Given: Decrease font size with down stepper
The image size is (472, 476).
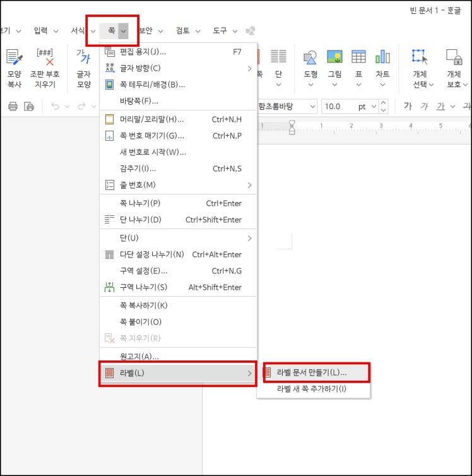Looking at the screenshot, I should [x=383, y=110].
